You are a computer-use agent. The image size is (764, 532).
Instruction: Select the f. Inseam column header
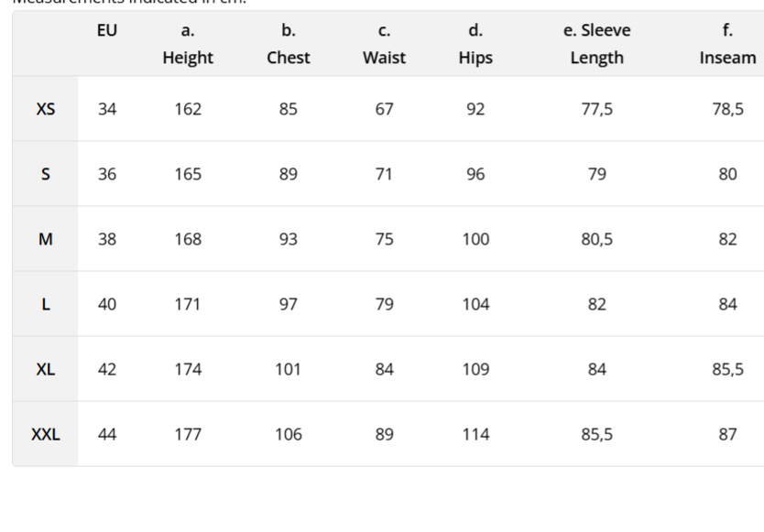[x=727, y=44]
